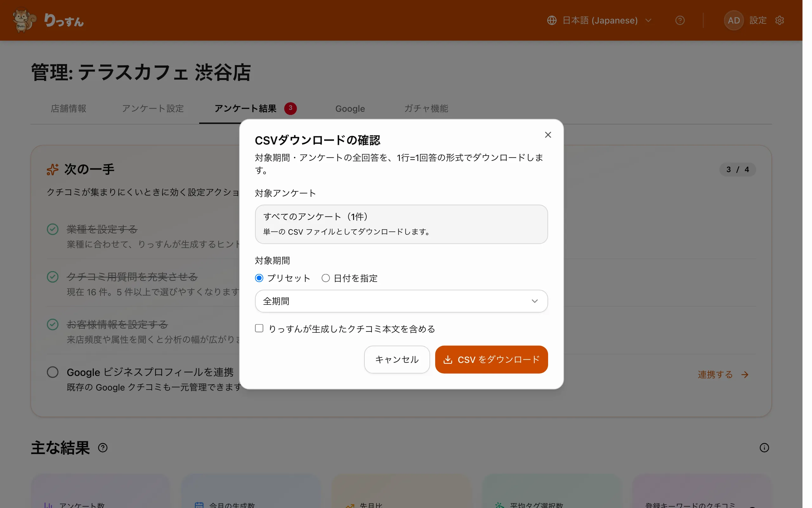Click the すべてのアンケート（1件） box
Screen dimensions: 812x508
coord(401,224)
